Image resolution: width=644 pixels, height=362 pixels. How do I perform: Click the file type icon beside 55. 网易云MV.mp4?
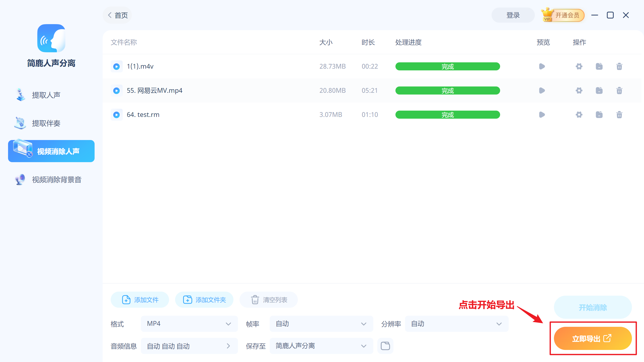point(116,90)
